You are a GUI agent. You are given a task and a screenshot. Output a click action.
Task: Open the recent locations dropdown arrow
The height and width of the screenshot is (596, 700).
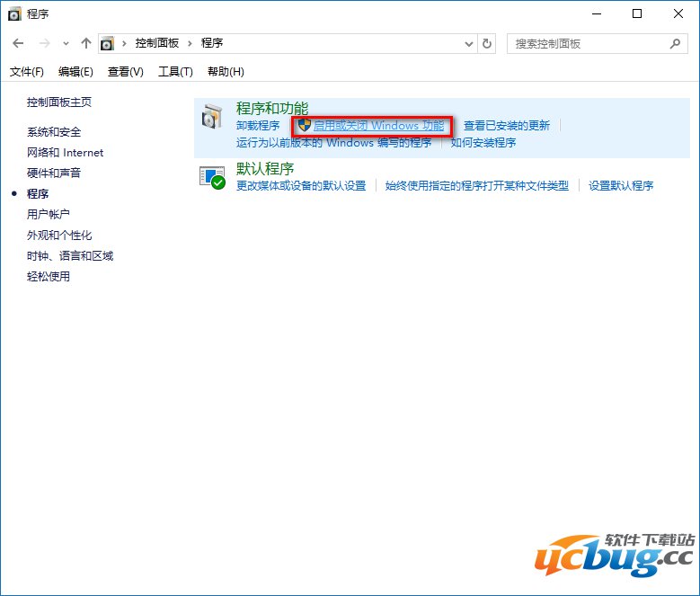[66, 43]
